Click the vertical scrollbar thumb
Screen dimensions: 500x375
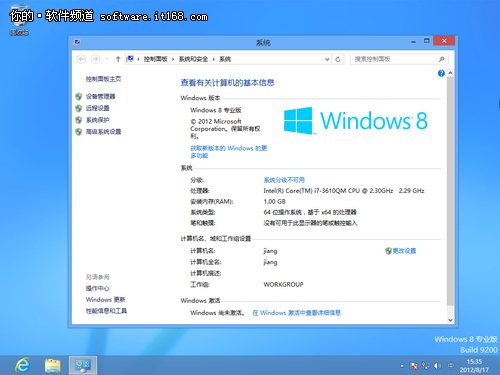click(x=450, y=191)
